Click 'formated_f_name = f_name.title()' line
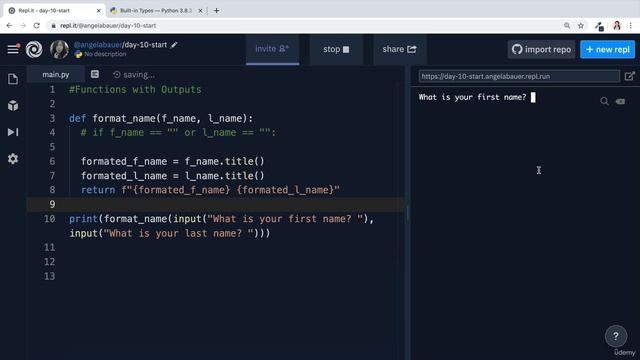 [173, 161]
